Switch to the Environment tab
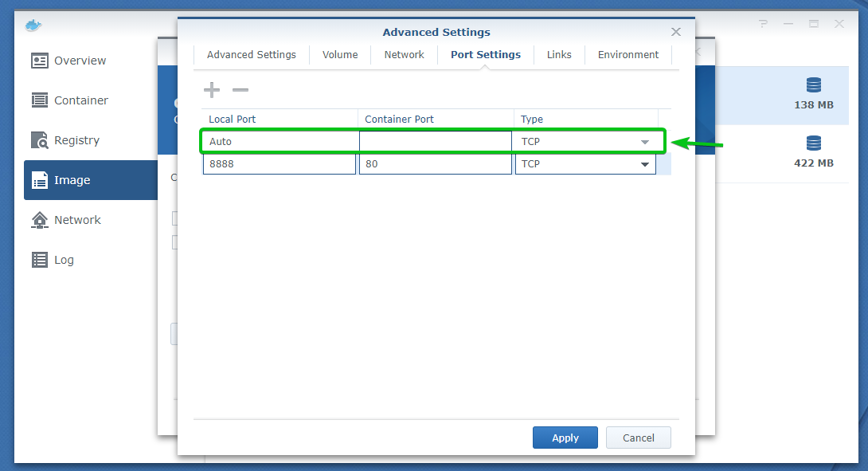This screenshot has height=471, width=868. pyautogui.click(x=628, y=55)
